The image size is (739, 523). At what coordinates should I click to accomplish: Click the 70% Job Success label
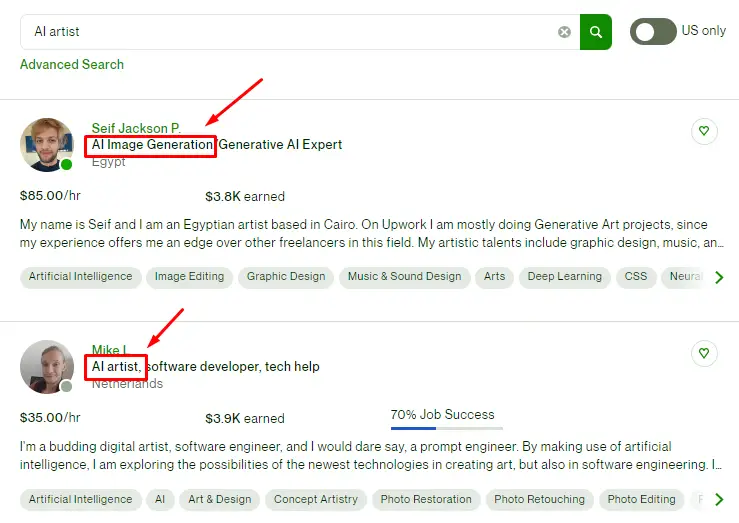(x=443, y=415)
